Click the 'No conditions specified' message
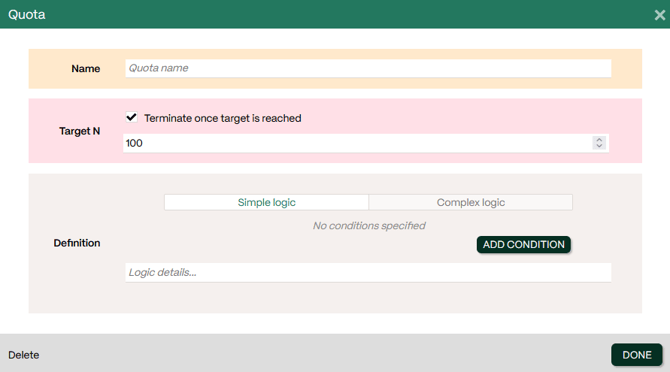Screen dimensions: 670x372 [x=369, y=226]
